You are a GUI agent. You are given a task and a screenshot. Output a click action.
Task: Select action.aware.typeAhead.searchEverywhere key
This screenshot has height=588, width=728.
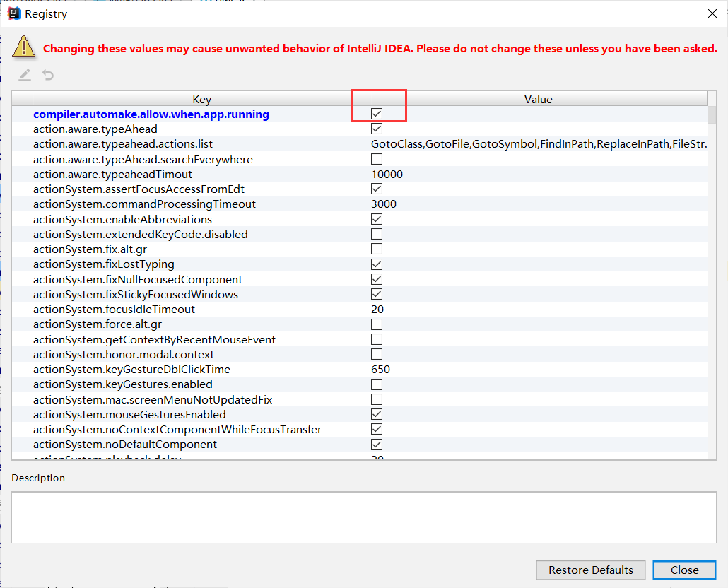coord(143,159)
